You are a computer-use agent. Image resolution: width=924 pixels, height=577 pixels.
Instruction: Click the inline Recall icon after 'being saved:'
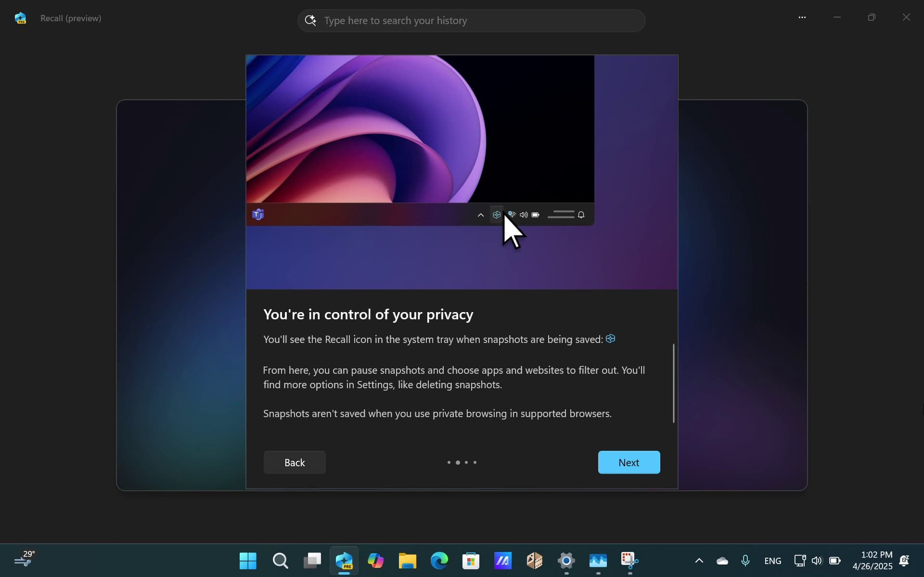point(611,339)
